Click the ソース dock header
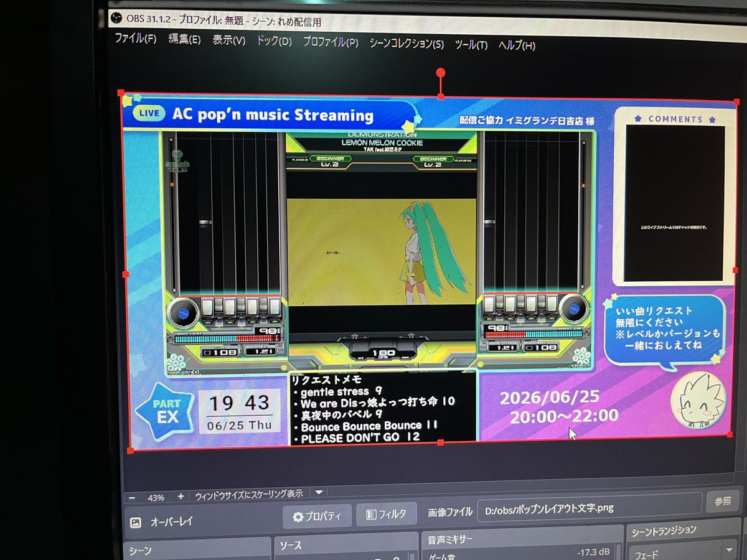747x560 pixels. (x=346, y=546)
